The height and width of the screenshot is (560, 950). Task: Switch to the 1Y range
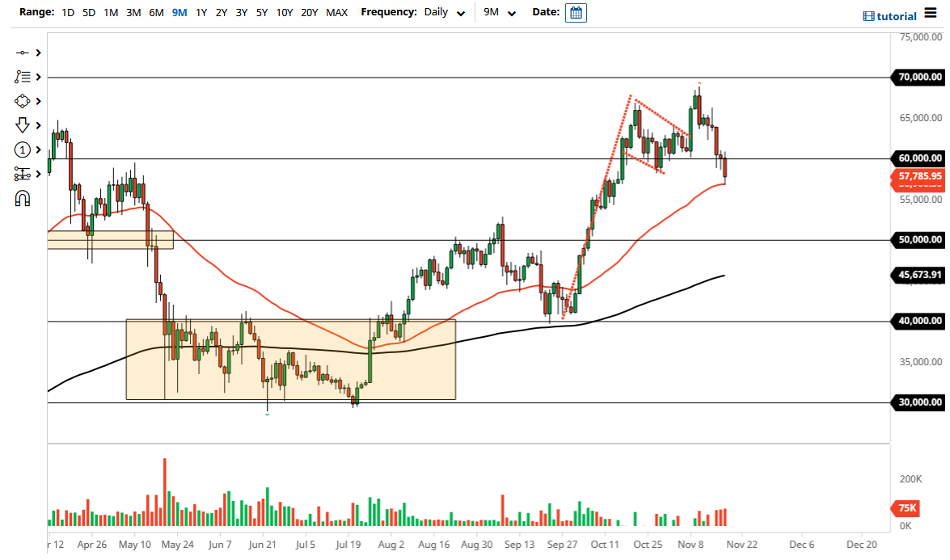click(201, 12)
